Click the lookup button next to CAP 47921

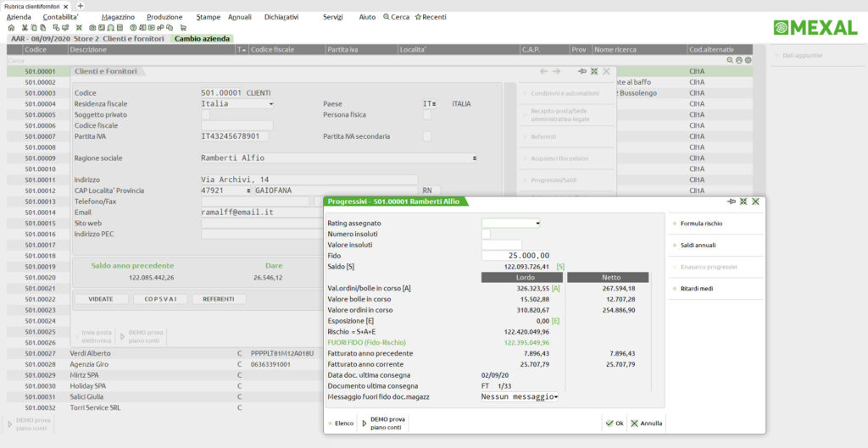(x=248, y=191)
